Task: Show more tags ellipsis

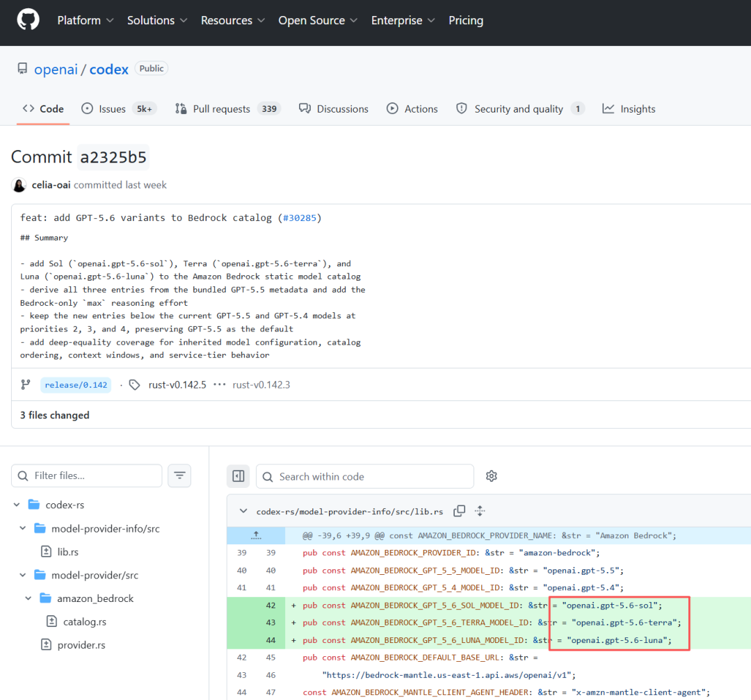Action: tap(219, 384)
